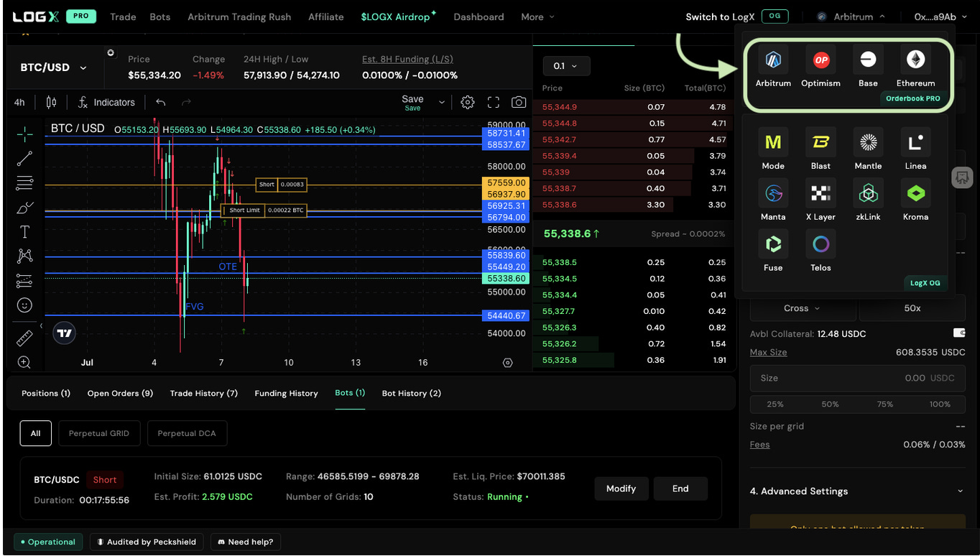This screenshot has width=980, height=556.
Task: Filter bots by Perpetual GRID
Action: coord(99,433)
